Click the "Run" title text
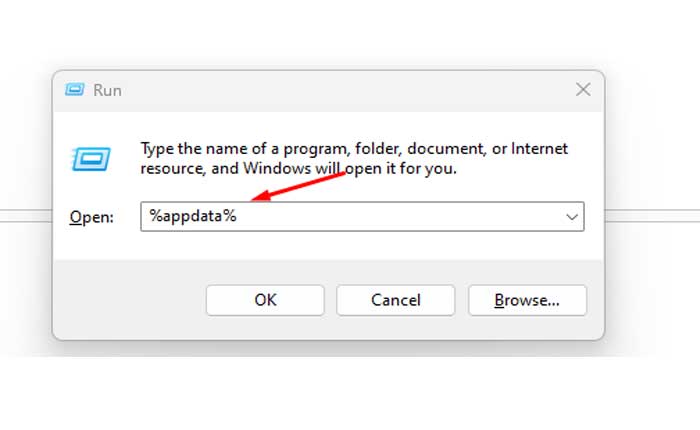This screenshot has width=700, height=430. (x=107, y=90)
